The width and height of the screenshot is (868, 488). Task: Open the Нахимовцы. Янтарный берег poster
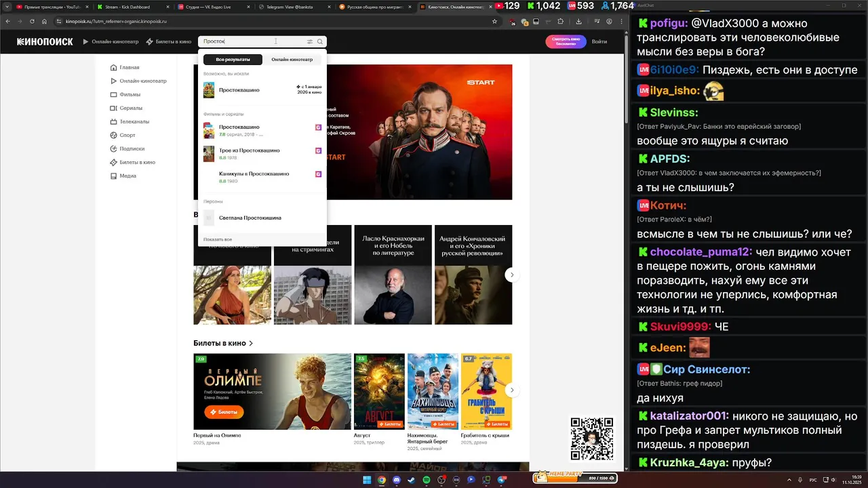(433, 391)
